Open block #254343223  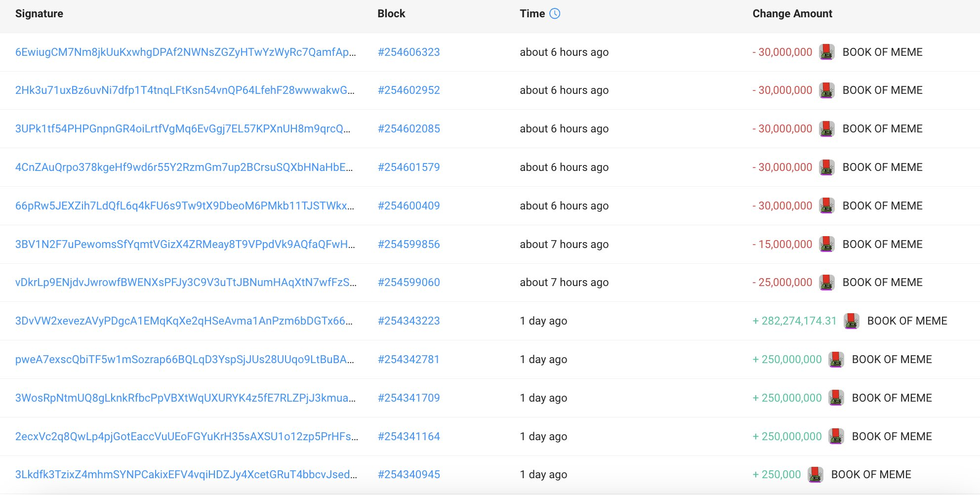(409, 321)
